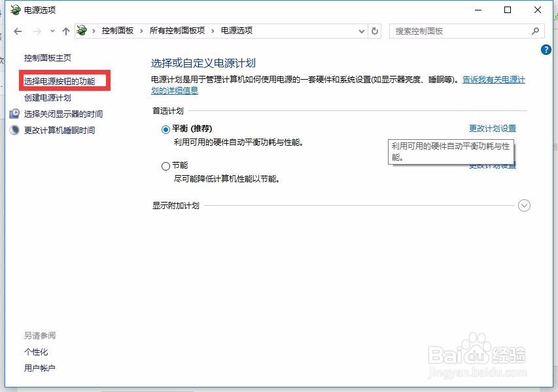This screenshot has height=392, width=558.
Task: Click the address bar refresh button
Action: pyautogui.click(x=375, y=31)
